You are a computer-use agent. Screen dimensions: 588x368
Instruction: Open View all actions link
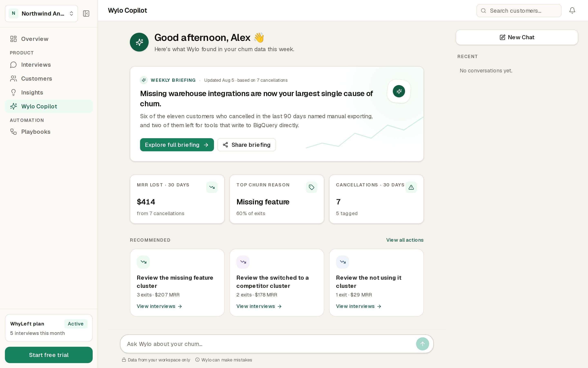point(405,240)
